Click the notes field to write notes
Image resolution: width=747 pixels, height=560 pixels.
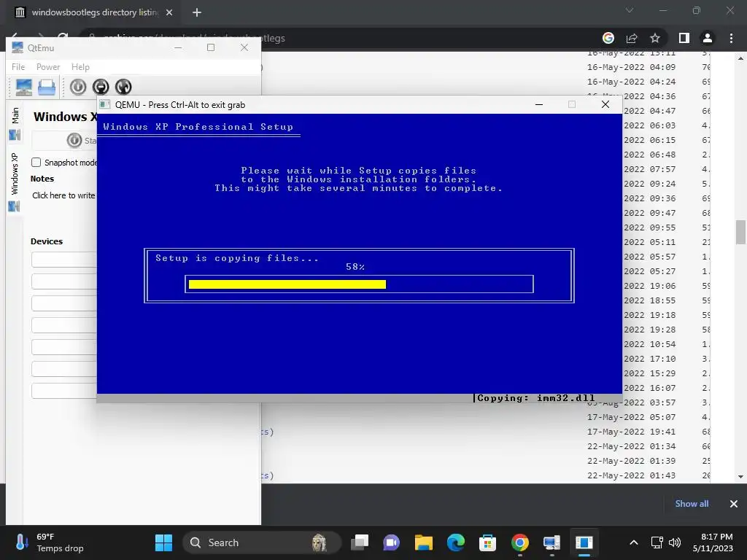[x=64, y=195]
